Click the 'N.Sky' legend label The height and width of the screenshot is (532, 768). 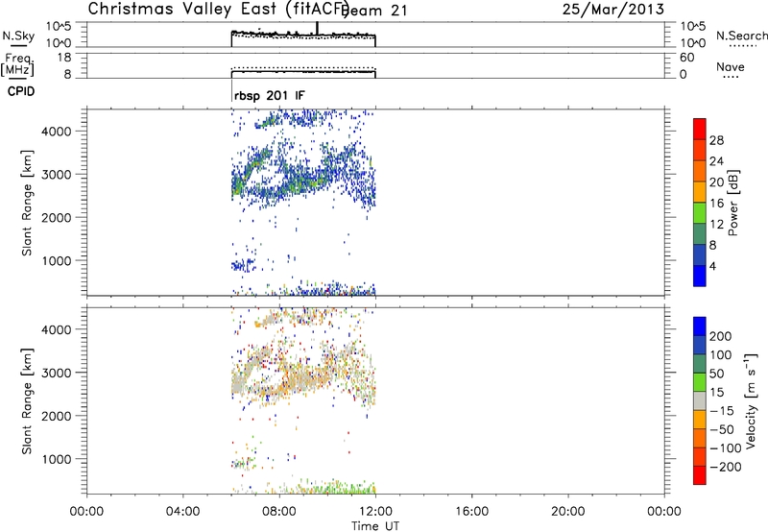18,36
